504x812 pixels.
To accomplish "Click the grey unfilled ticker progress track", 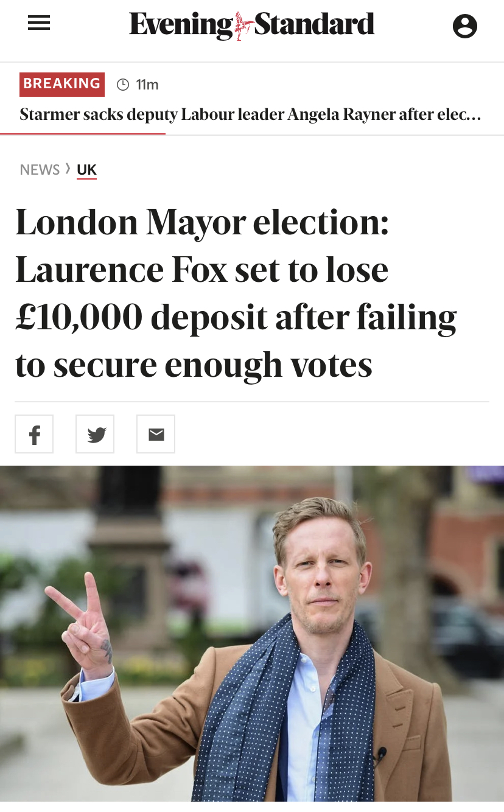I will point(335,134).
